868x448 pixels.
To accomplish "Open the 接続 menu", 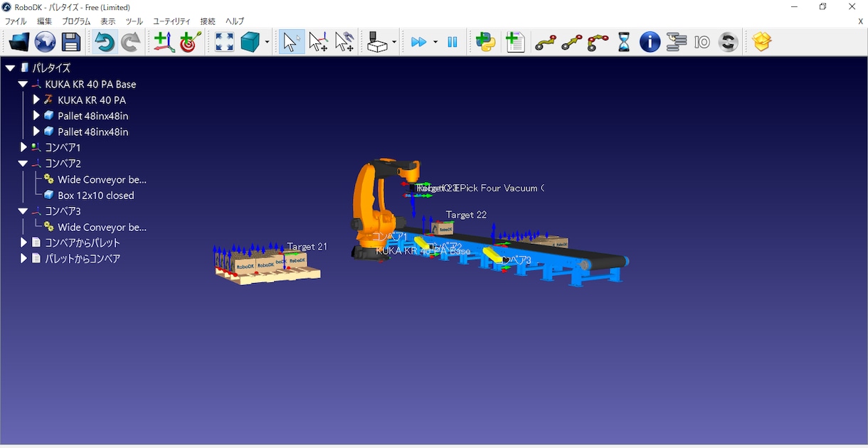I will click(x=208, y=21).
